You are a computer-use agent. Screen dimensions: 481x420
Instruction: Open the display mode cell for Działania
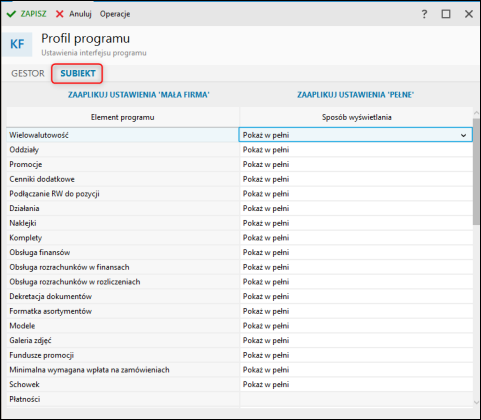pyautogui.click(x=356, y=208)
